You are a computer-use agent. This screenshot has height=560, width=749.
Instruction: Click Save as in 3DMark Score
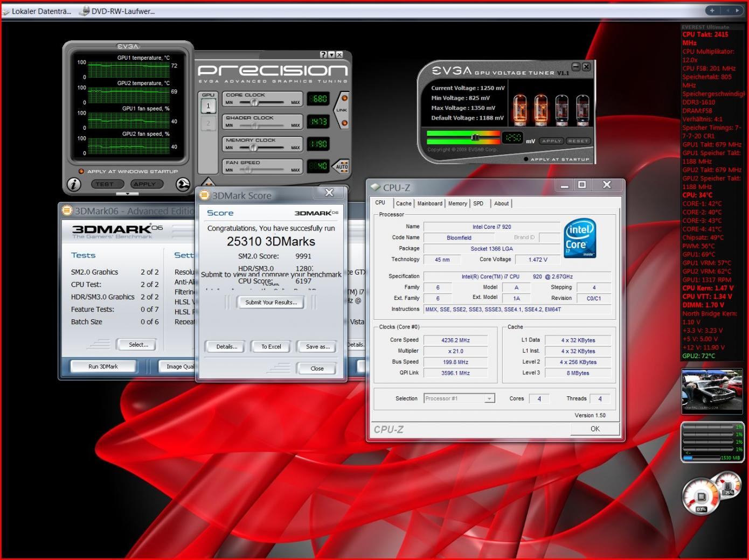[x=317, y=347]
